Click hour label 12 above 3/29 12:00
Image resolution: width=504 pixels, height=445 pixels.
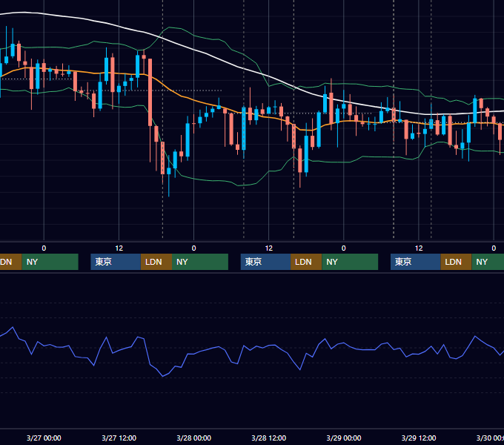click(419, 248)
